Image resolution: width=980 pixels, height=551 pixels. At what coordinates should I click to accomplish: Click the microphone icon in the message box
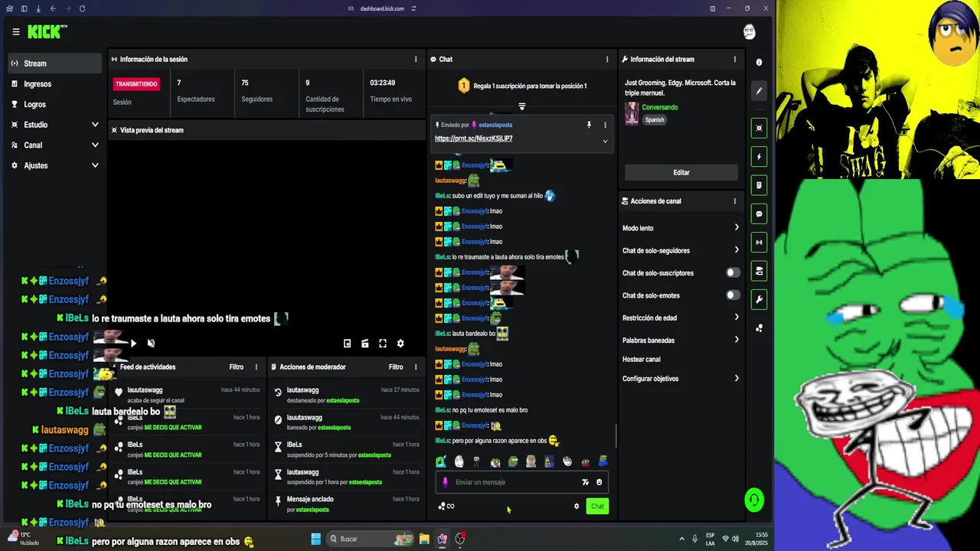(x=446, y=482)
